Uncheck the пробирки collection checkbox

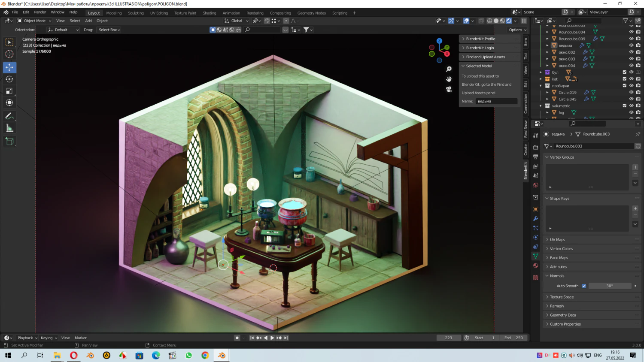(624, 86)
